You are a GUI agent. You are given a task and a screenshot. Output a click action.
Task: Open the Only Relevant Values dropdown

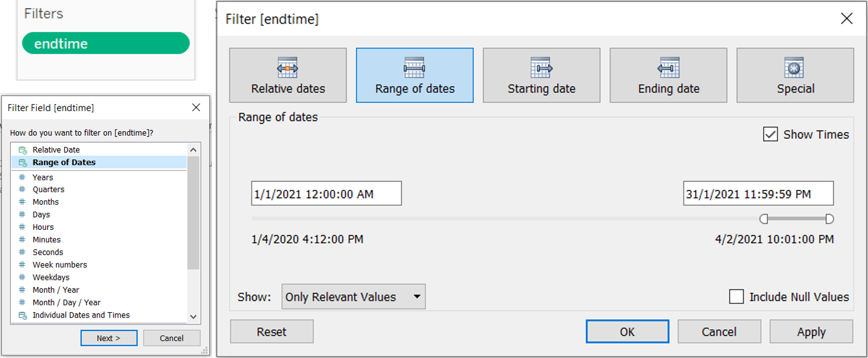pos(353,297)
